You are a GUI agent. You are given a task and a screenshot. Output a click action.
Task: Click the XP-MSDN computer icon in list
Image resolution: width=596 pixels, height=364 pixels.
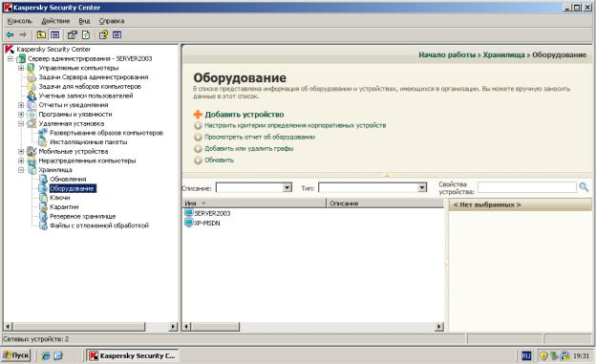pos(189,223)
